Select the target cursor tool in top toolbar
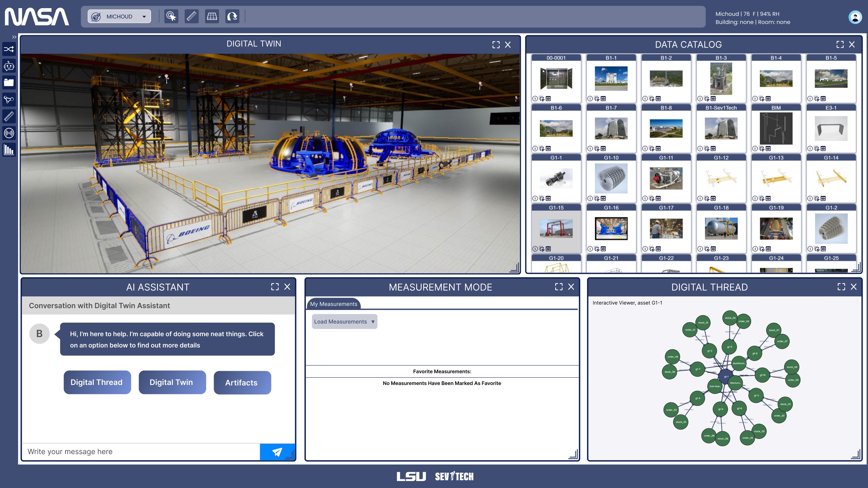 click(x=171, y=17)
